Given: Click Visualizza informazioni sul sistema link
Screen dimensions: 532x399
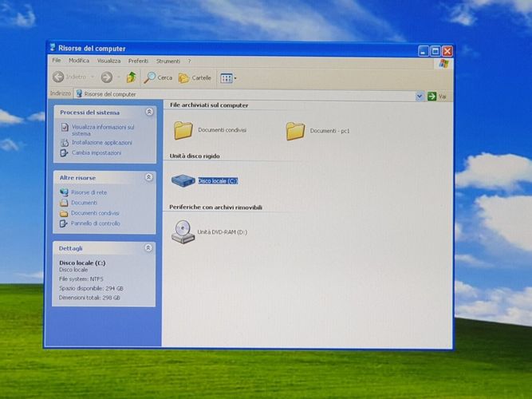Looking at the screenshot, I should [x=103, y=130].
